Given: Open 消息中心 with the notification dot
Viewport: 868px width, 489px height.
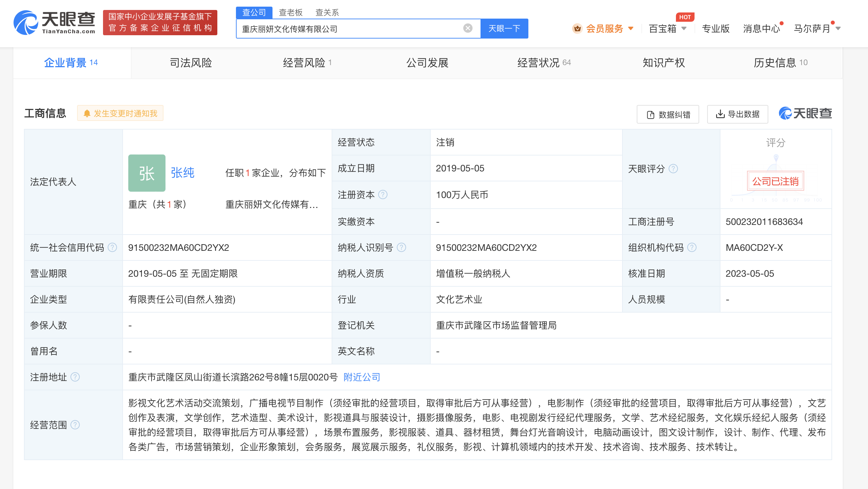Looking at the screenshot, I should pyautogui.click(x=761, y=29).
